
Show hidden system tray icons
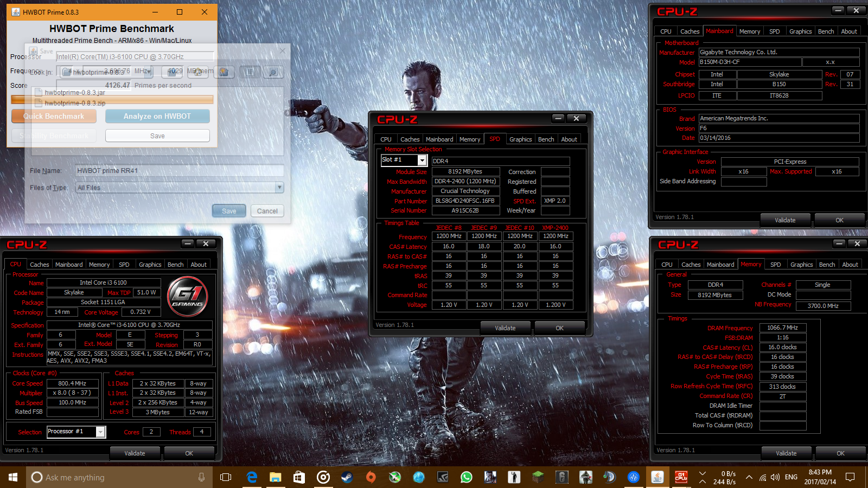749,477
